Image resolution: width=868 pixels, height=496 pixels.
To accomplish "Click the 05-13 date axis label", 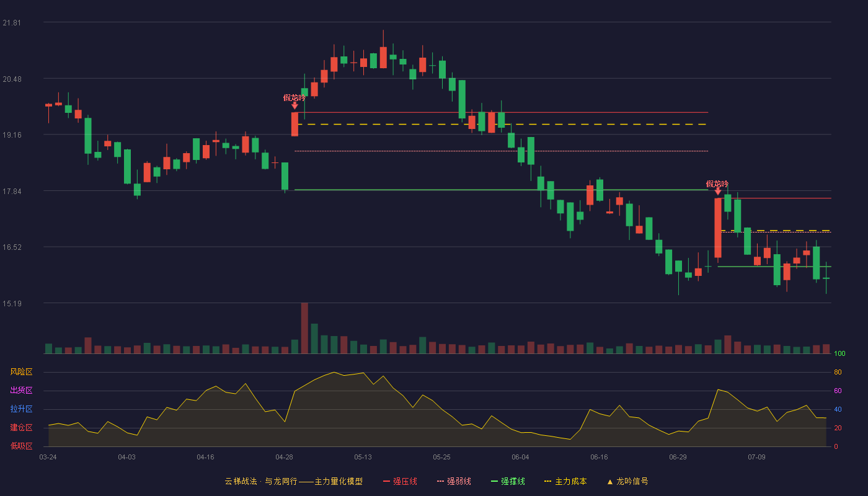I will click(x=363, y=457).
